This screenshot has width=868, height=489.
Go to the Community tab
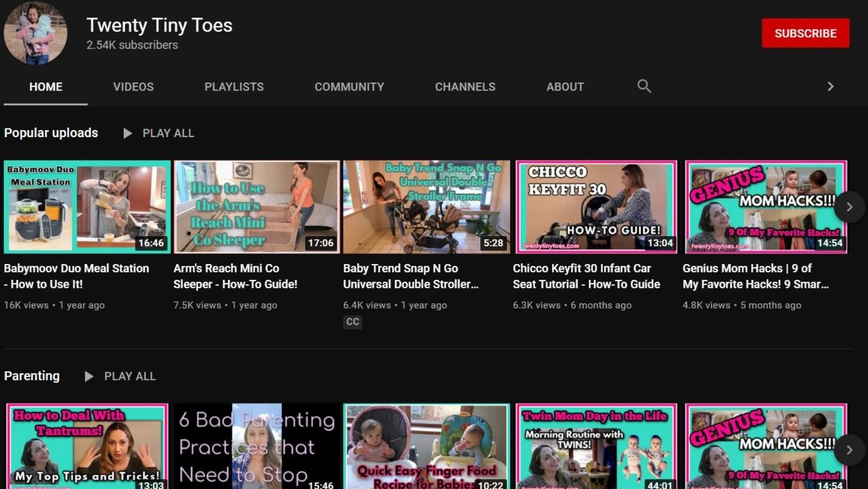pos(349,87)
